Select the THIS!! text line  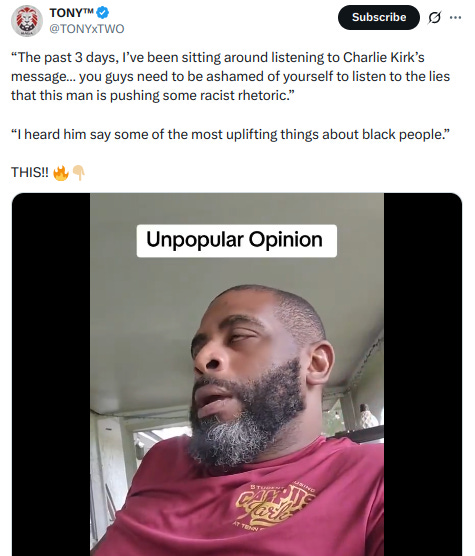click(30, 172)
